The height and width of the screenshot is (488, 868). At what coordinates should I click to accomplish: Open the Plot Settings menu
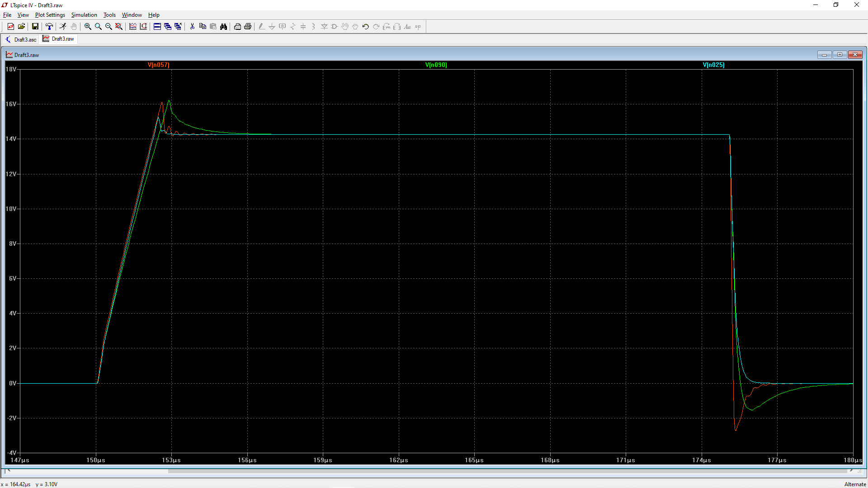tap(50, 15)
